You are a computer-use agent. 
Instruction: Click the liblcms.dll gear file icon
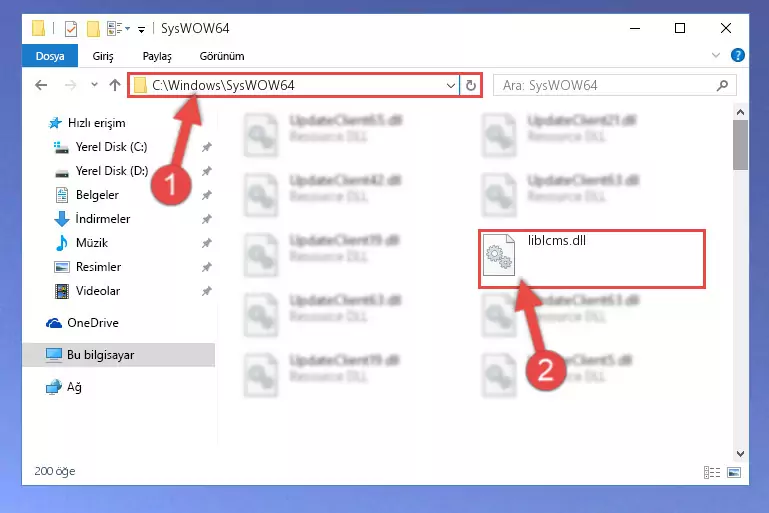[499, 255]
